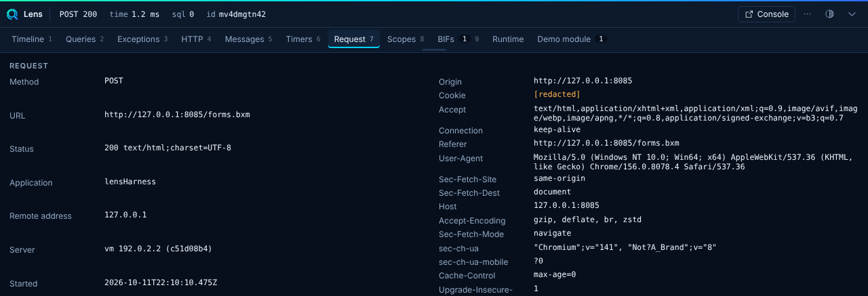Click the redacted Cookie value

click(557, 94)
